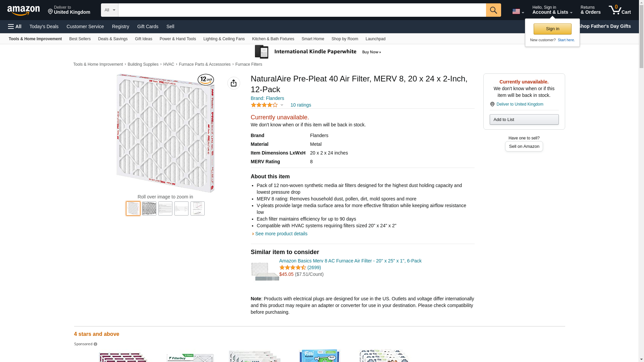
Task: Expand the Account & Lists menu
Action: pos(552,10)
